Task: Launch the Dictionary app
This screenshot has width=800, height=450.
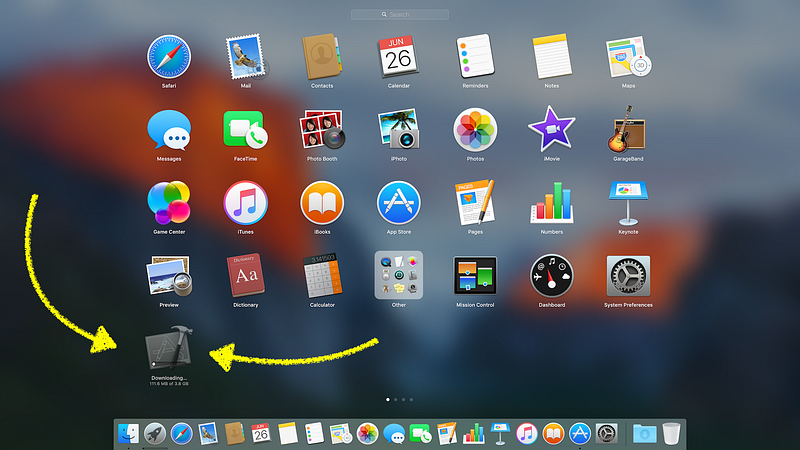Action: pyautogui.click(x=245, y=276)
